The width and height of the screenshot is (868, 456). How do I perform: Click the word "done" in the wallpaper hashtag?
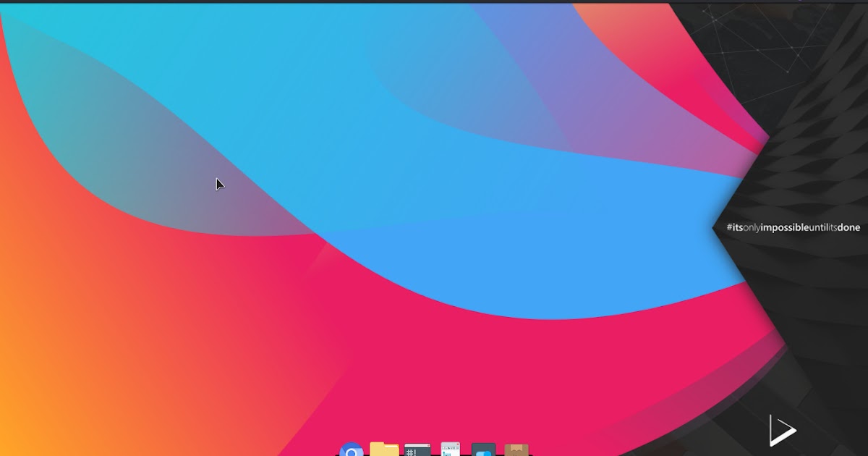pyautogui.click(x=848, y=227)
